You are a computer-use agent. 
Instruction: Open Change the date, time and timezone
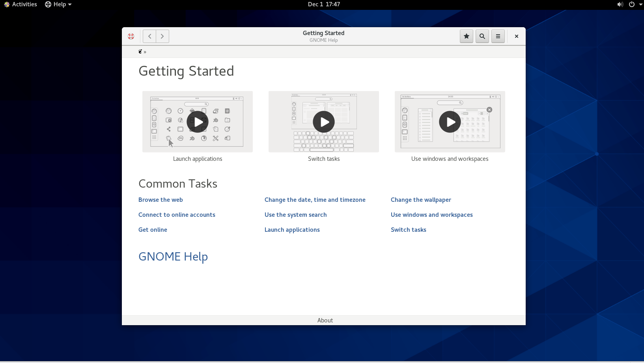point(315,200)
